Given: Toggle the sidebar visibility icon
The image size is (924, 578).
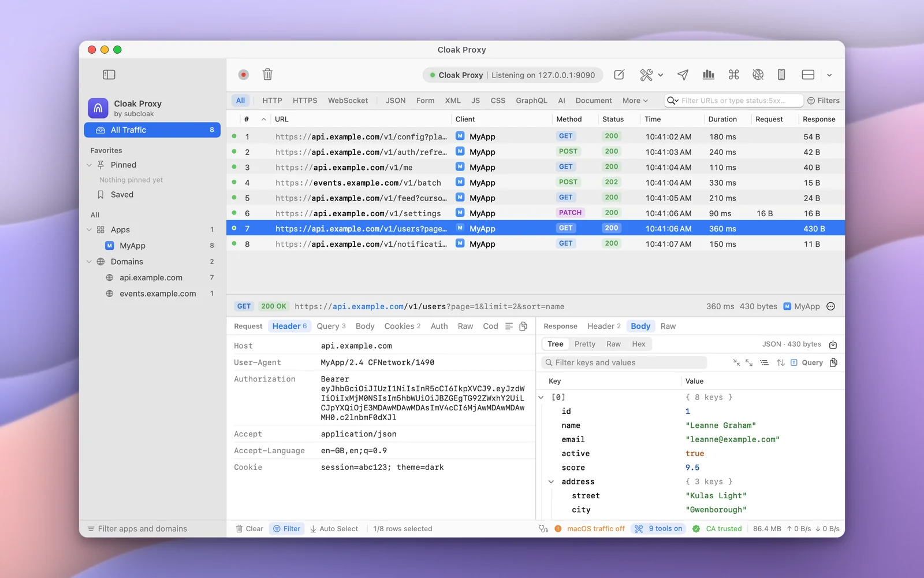Looking at the screenshot, I should click(109, 75).
